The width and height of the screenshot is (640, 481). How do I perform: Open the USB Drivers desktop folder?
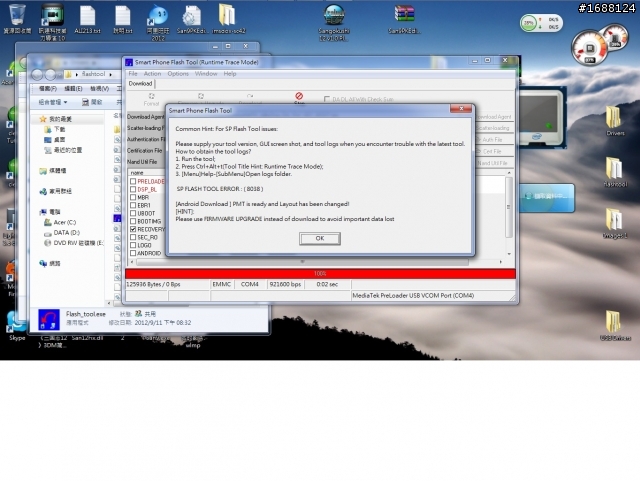tap(615, 325)
